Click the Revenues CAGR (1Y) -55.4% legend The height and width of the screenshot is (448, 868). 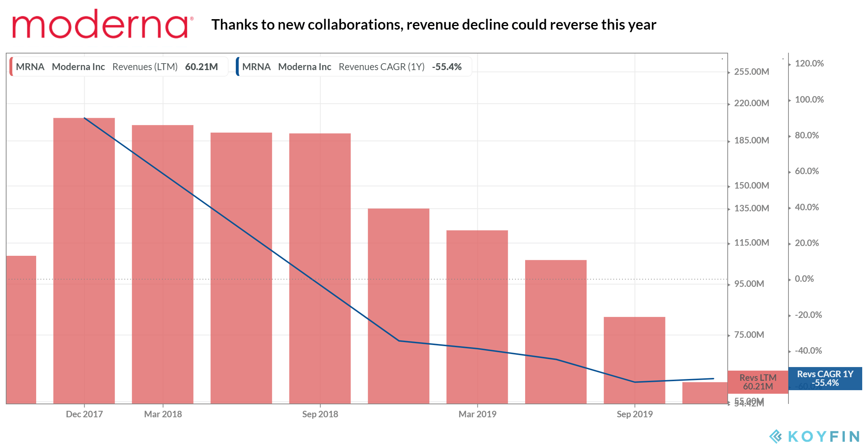pyautogui.click(x=354, y=66)
